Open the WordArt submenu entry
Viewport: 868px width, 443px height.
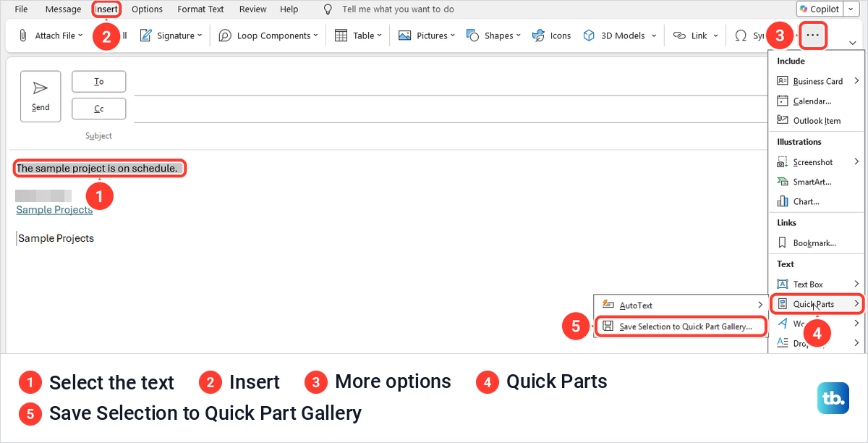(x=817, y=324)
